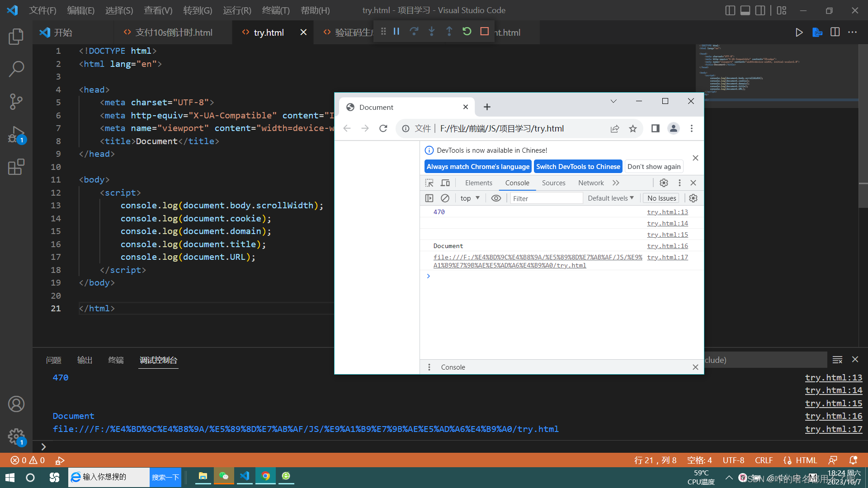This screenshot has height=488, width=868.
Task: Click Don't show again button
Action: tap(654, 166)
